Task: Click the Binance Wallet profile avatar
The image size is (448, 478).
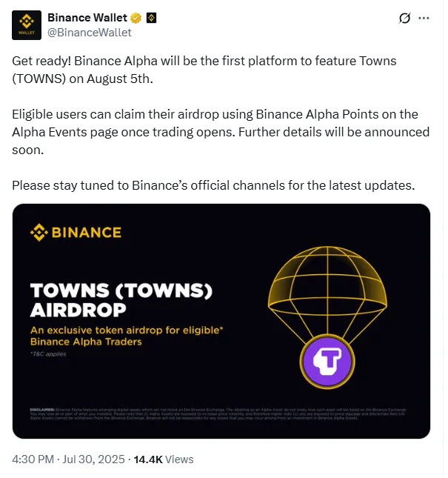Action: tap(26, 24)
